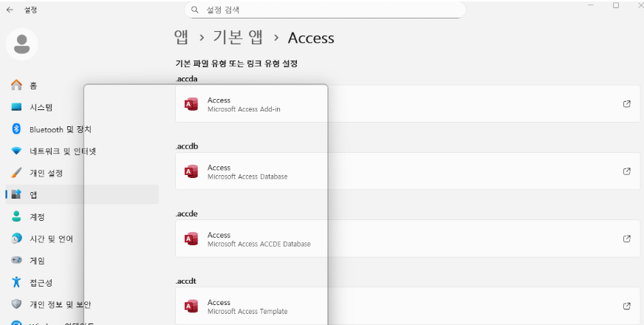This screenshot has width=644, height=325.
Task: Click the globe clock icon beside 시간 및 언어
Action: [x=16, y=239]
